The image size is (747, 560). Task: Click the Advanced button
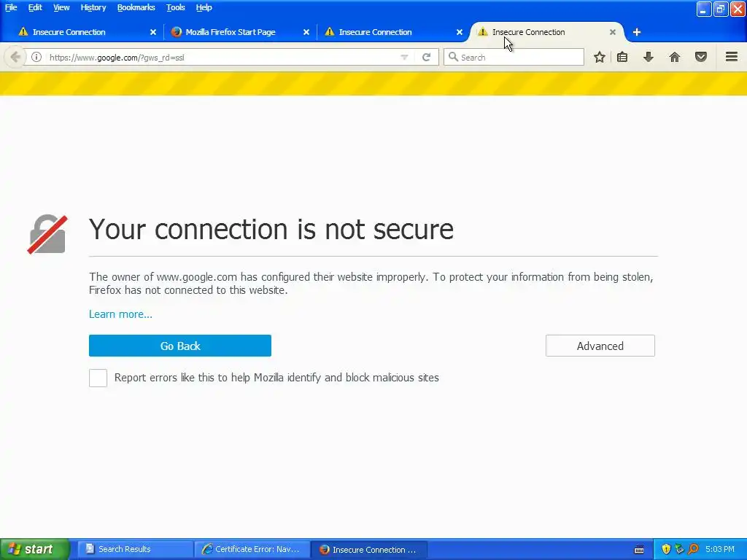coord(600,346)
